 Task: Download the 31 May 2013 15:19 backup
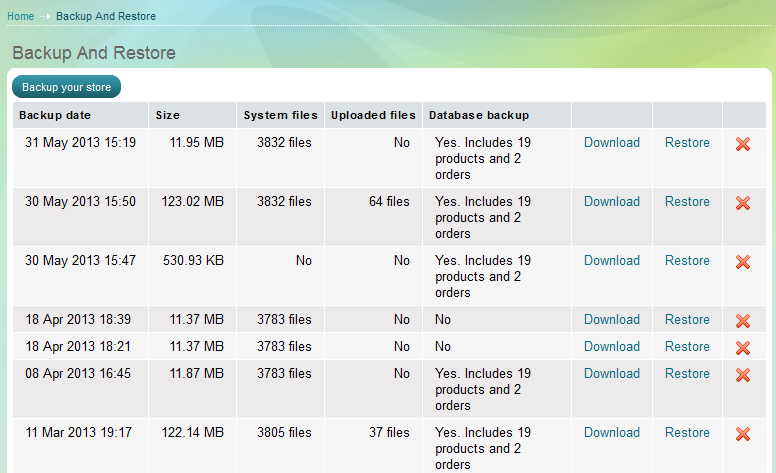[611, 143]
